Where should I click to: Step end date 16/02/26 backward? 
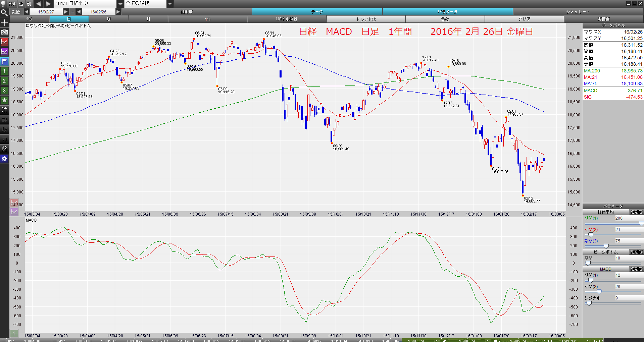click(79, 12)
